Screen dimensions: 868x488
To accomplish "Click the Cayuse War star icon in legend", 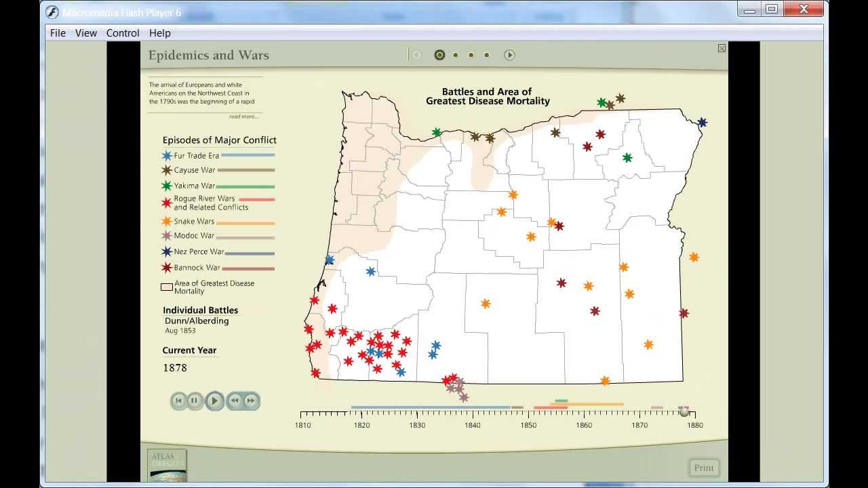I will [x=167, y=170].
